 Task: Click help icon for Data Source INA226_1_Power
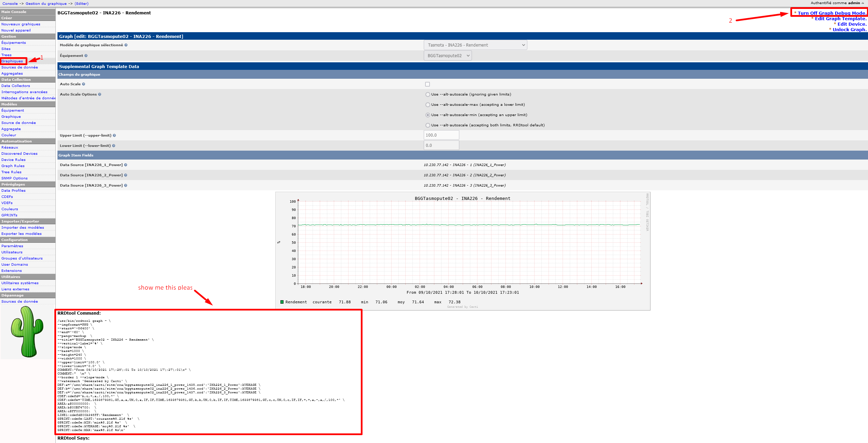[126, 165]
